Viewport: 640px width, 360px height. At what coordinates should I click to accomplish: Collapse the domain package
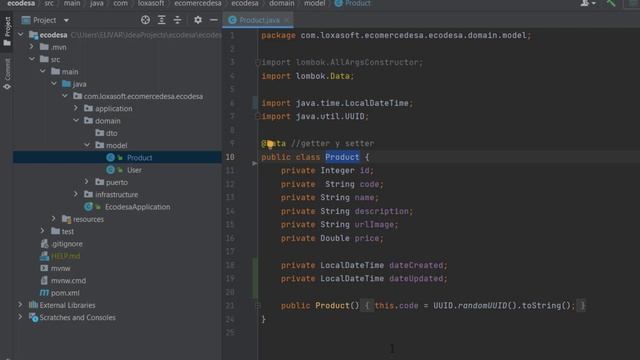pyautogui.click(x=76, y=120)
